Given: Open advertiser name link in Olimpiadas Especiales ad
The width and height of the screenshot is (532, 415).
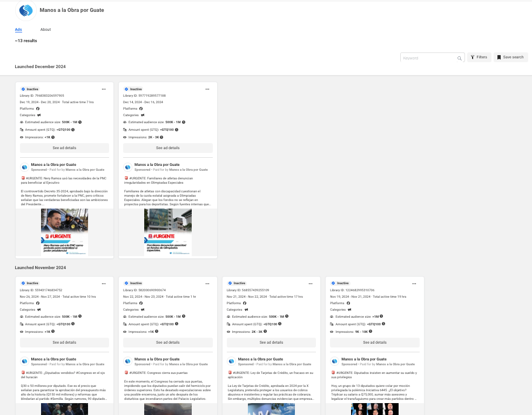Looking at the screenshot, I should [157, 165].
